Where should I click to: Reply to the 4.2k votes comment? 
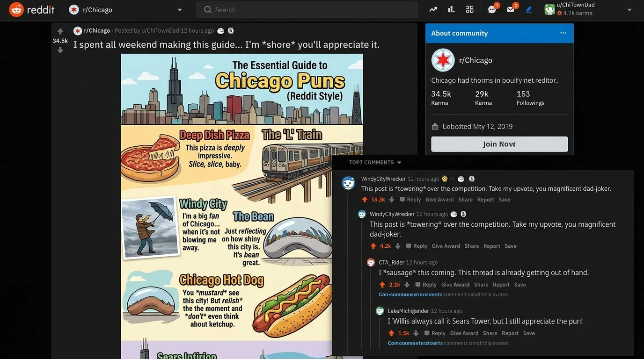point(417,246)
